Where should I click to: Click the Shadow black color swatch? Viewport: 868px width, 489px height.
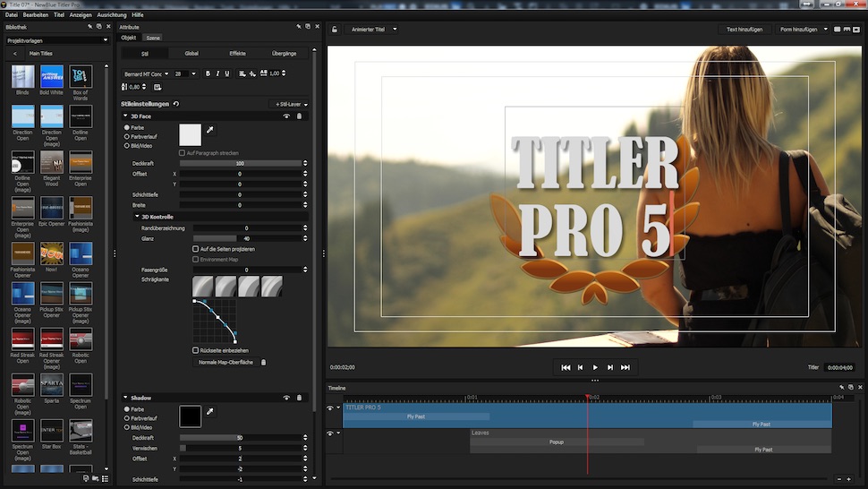tap(190, 416)
